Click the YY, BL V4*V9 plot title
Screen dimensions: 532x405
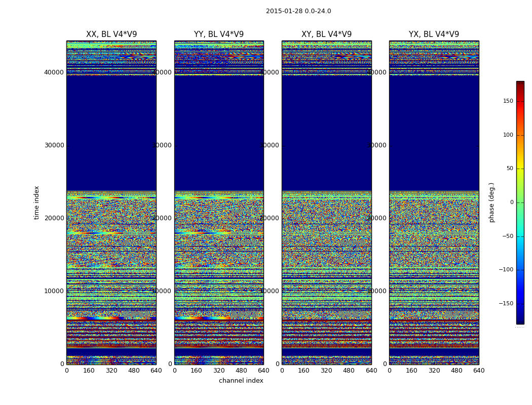(x=219, y=34)
